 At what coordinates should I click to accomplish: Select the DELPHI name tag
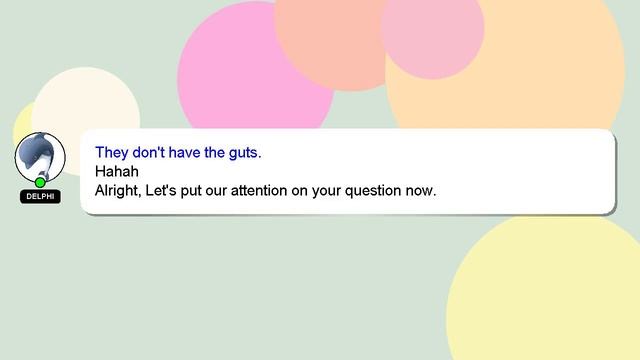tap(40, 196)
